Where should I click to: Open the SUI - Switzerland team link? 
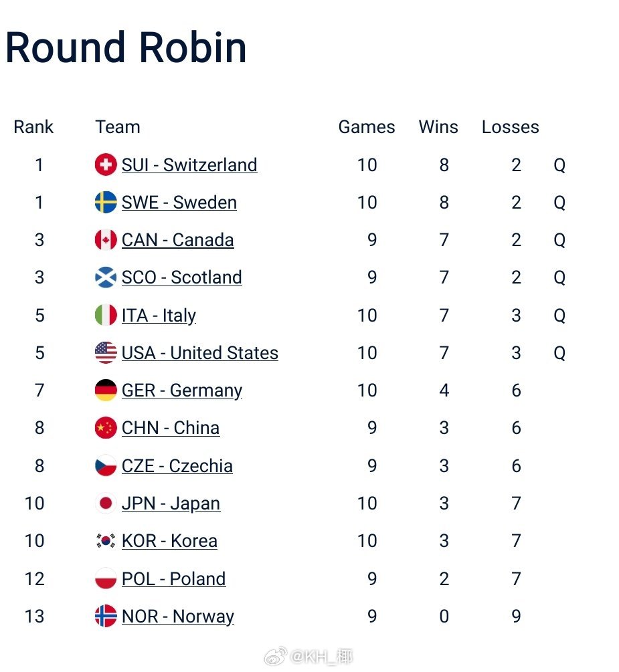click(189, 165)
